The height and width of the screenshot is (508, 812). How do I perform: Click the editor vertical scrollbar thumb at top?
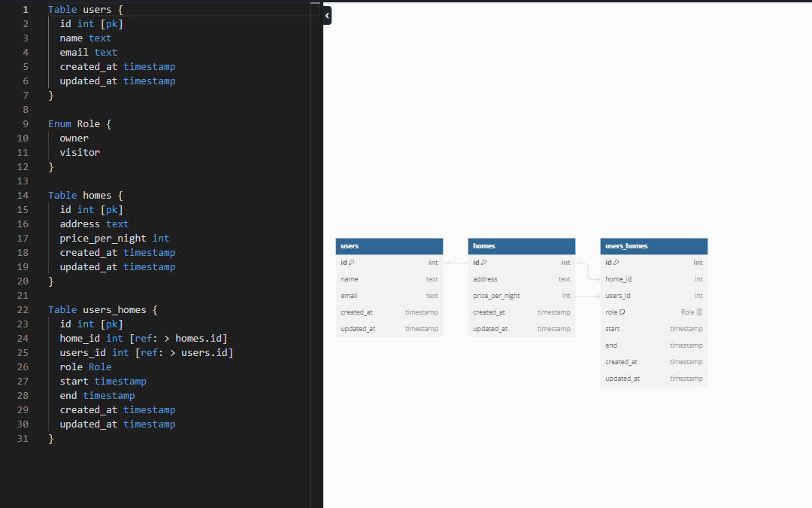point(315,4)
